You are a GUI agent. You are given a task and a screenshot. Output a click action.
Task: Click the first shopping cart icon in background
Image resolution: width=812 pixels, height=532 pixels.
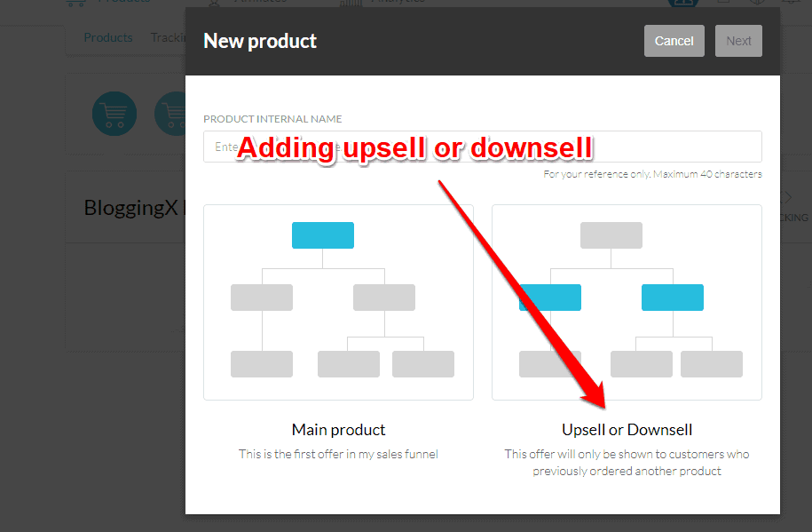pyautogui.click(x=114, y=114)
